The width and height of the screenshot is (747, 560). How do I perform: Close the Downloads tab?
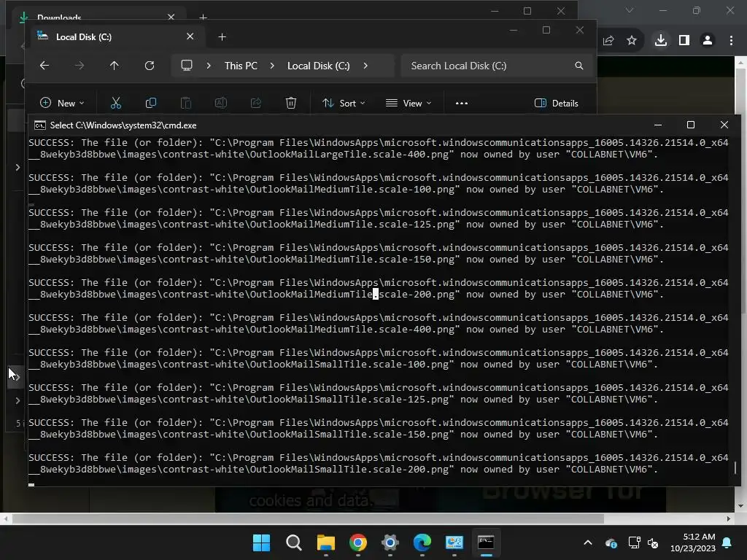(x=171, y=17)
